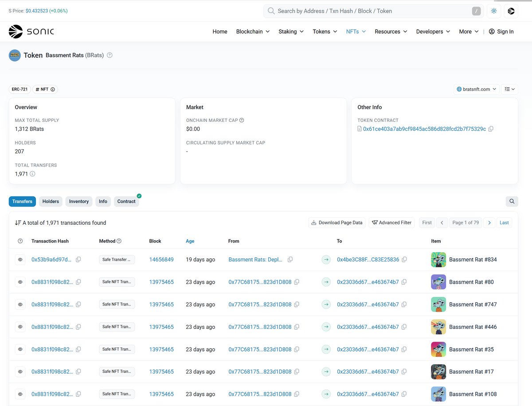532x406 pixels.
Task: Click the help icon in the table header
Action: click(20, 241)
